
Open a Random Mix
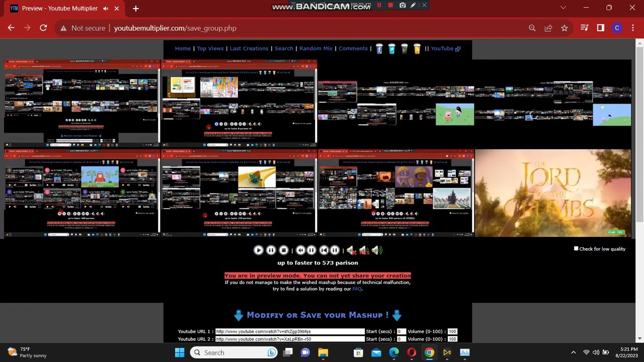point(316,48)
